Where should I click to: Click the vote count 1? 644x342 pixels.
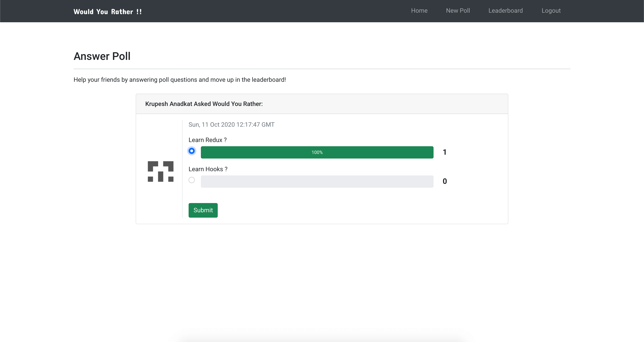click(444, 152)
